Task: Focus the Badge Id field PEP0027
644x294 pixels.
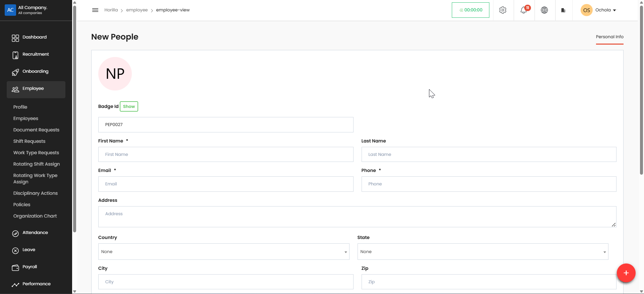Action: 226,125
